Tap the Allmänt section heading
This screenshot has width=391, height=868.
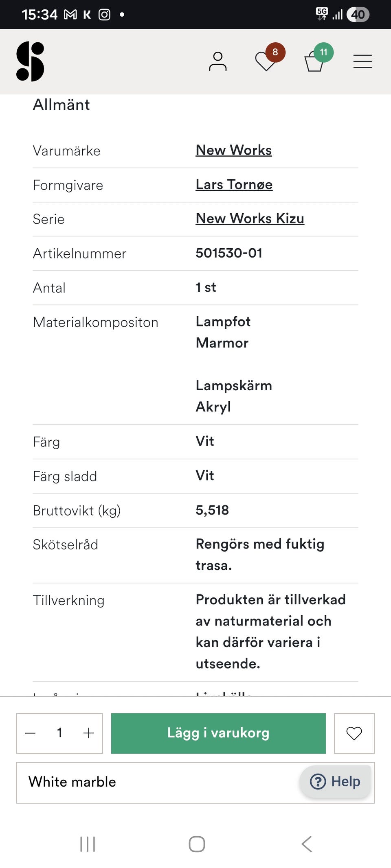62,105
